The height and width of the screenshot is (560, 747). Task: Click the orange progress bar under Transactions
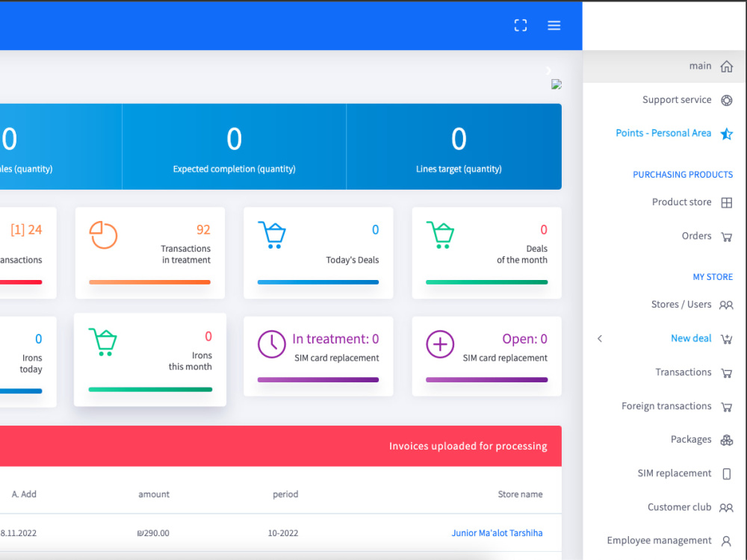coord(149,282)
